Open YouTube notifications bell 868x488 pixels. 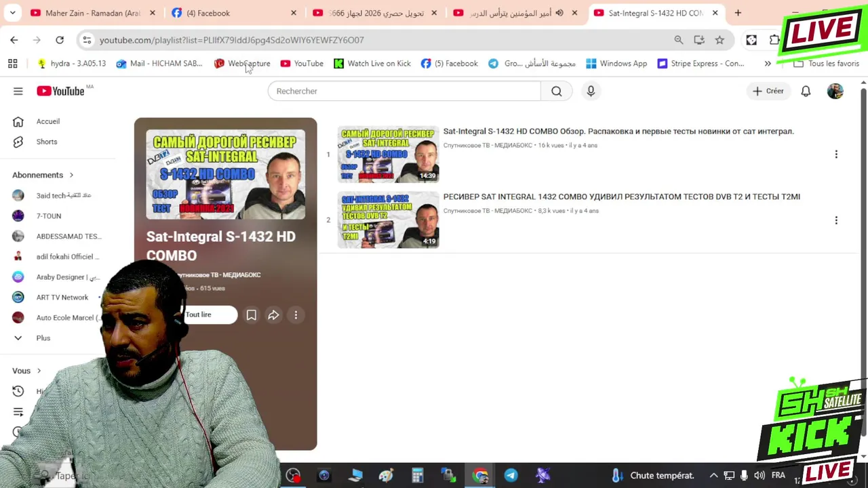[x=806, y=91]
